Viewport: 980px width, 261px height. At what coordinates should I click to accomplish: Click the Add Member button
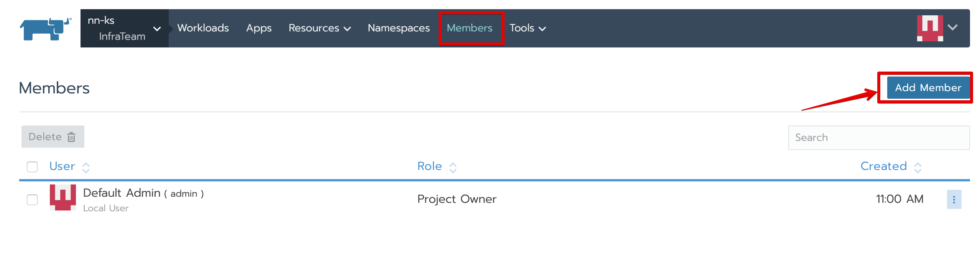[928, 88]
